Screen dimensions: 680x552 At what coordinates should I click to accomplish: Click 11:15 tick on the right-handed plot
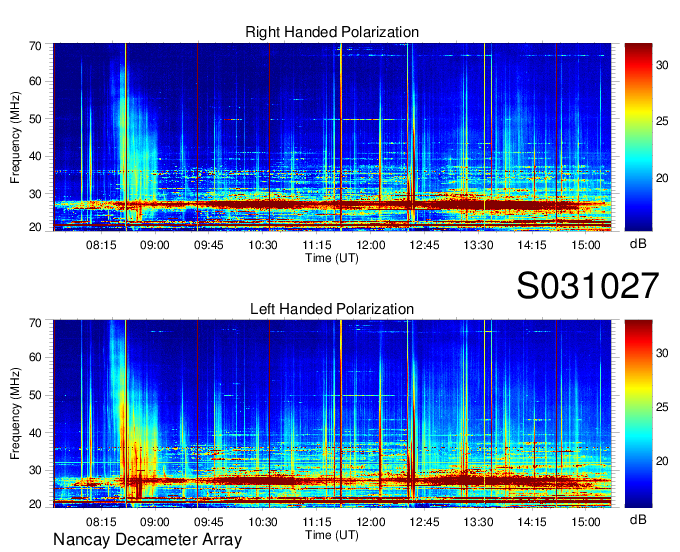(317, 245)
